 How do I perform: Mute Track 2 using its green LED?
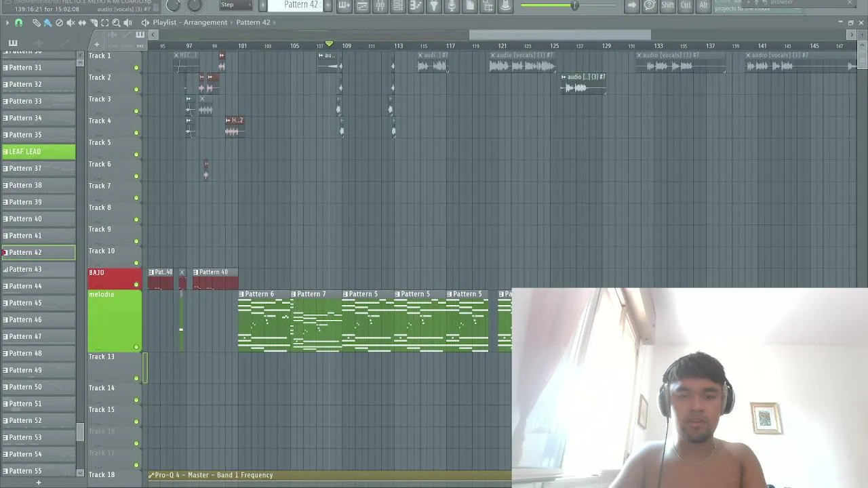136,89
